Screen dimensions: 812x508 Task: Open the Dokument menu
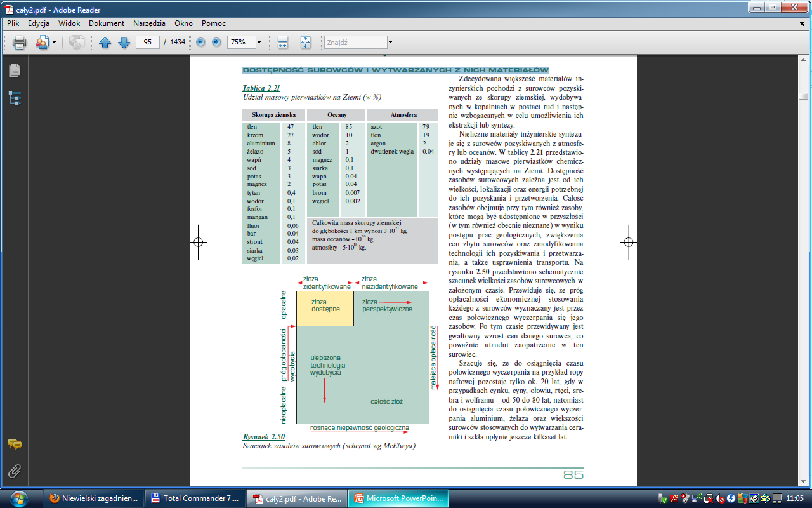click(x=106, y=23)
